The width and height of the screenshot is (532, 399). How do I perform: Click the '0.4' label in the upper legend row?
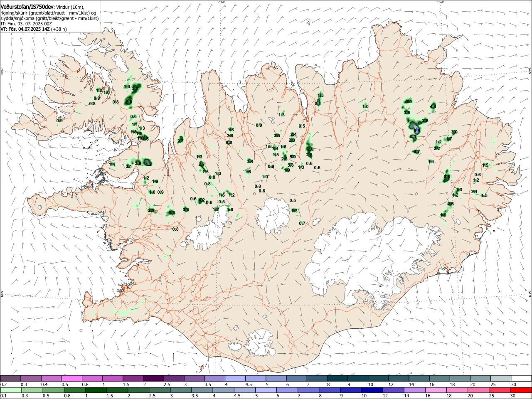pos(44,384)
